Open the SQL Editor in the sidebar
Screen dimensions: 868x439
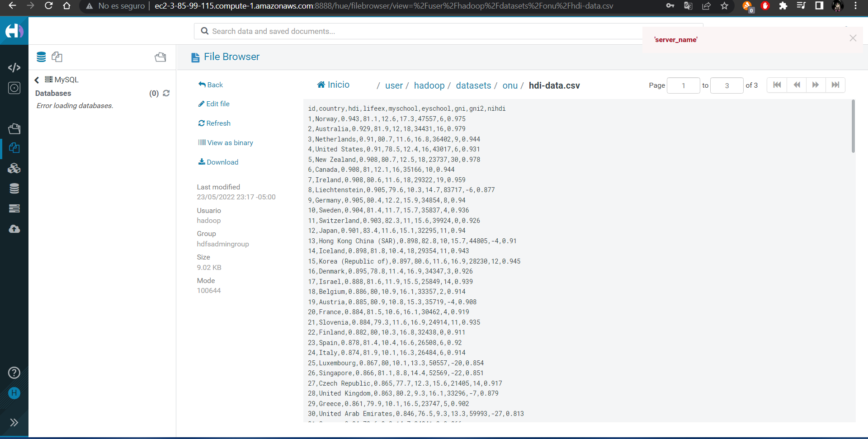tap(14, 68)
